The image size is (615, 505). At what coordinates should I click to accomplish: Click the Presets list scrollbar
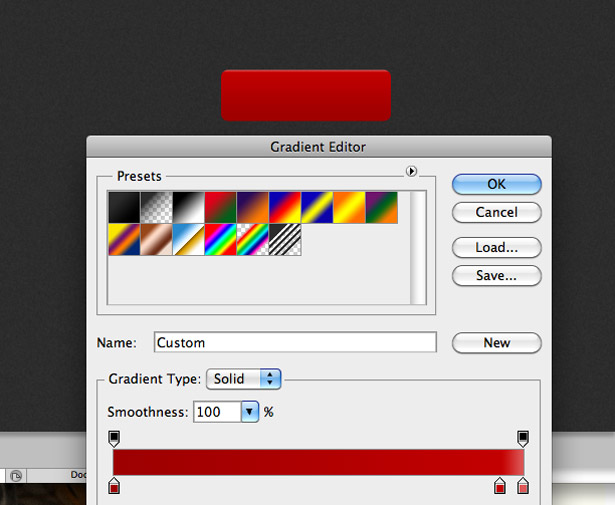(x=418, y=248)
